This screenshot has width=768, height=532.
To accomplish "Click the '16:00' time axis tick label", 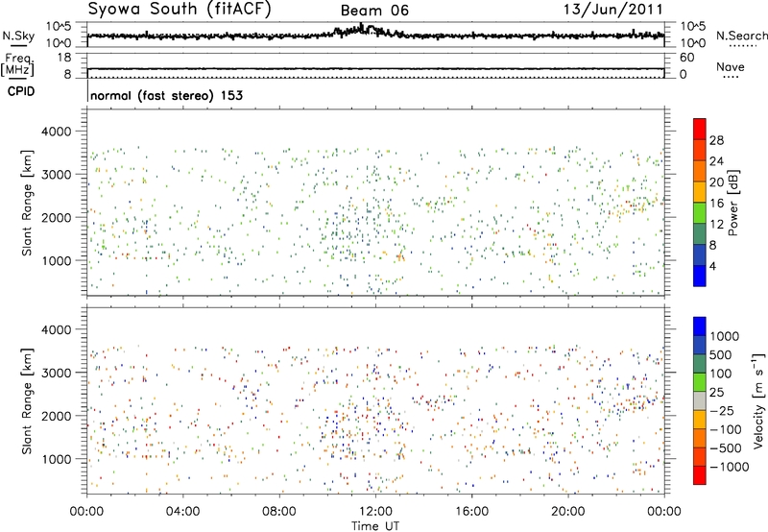I will tap(471, 512).
